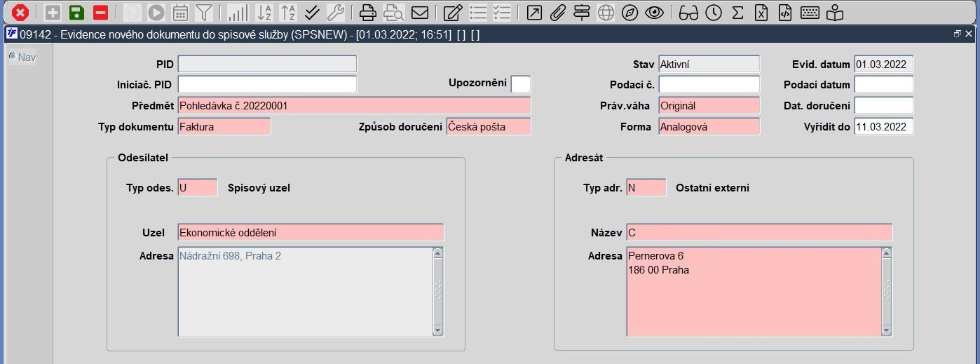
Task: Tick the Upozornění box
Action: tap(521, 84)
